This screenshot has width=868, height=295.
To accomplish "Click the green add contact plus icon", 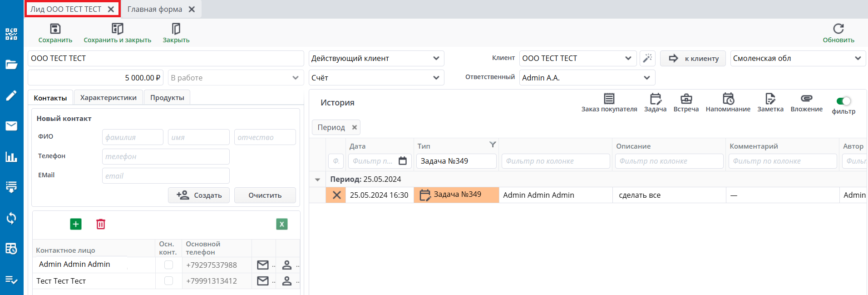I will pyautogui.click(x=76, y=224).
